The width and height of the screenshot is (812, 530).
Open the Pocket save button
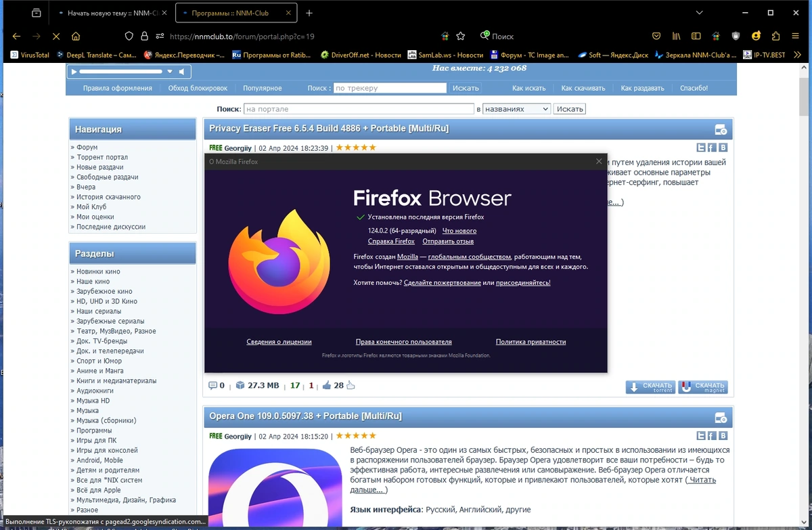[656, 37]
